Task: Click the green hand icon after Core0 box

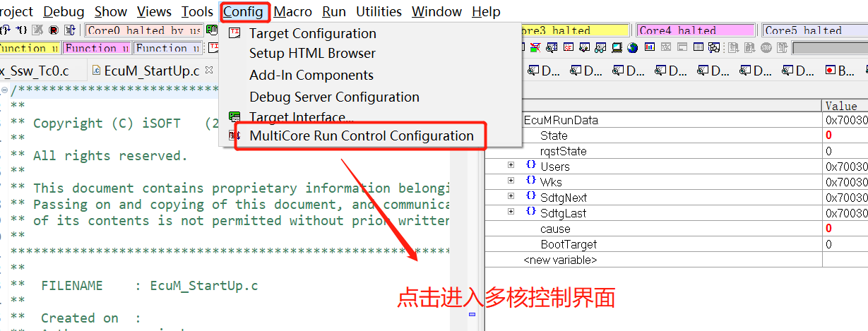Action: click(x=211, y=30)
